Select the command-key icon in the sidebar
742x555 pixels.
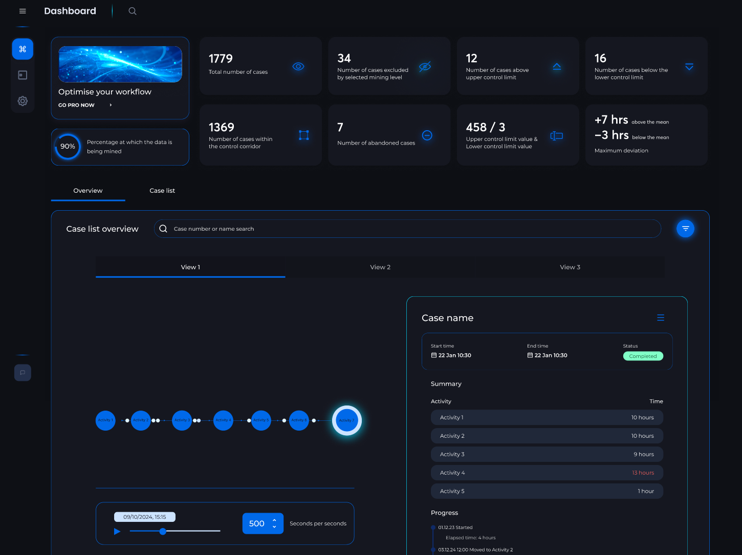(22, 48)
